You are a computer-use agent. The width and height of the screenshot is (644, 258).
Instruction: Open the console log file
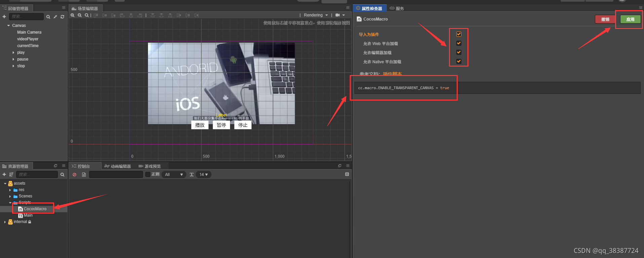84,175
